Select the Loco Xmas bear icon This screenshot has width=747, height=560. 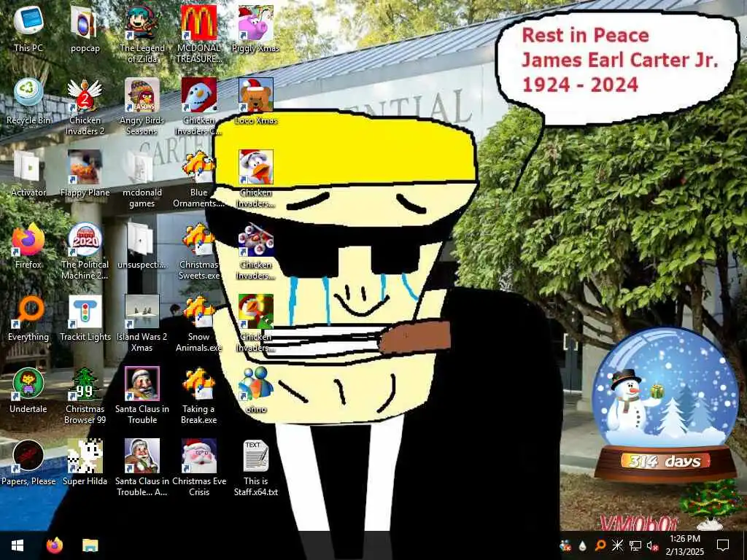coord(256,101)
